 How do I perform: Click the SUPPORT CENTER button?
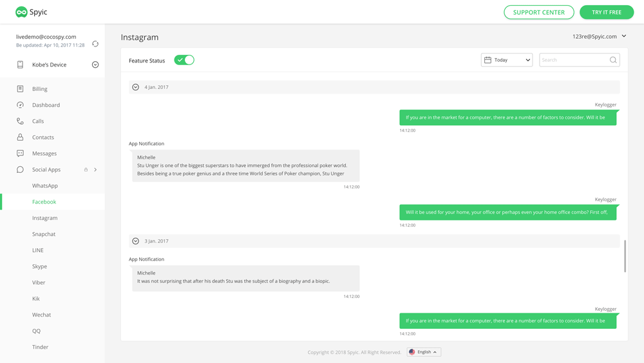point(538,12)
